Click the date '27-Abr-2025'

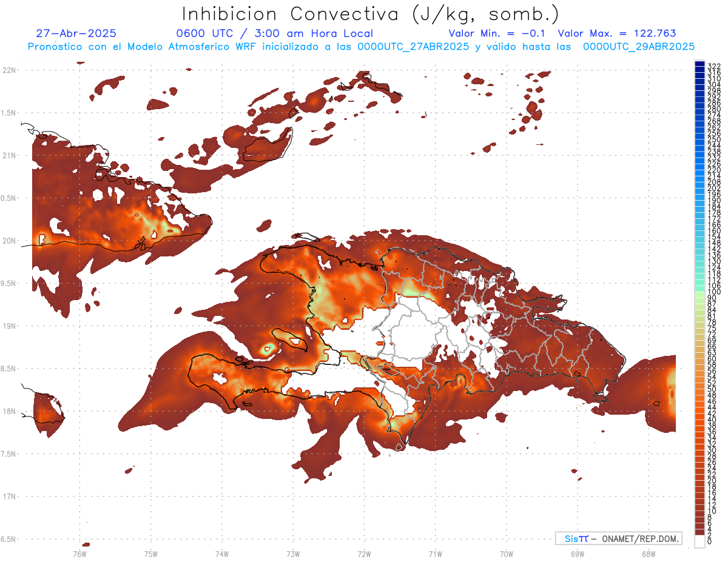(x=76, y=33)
